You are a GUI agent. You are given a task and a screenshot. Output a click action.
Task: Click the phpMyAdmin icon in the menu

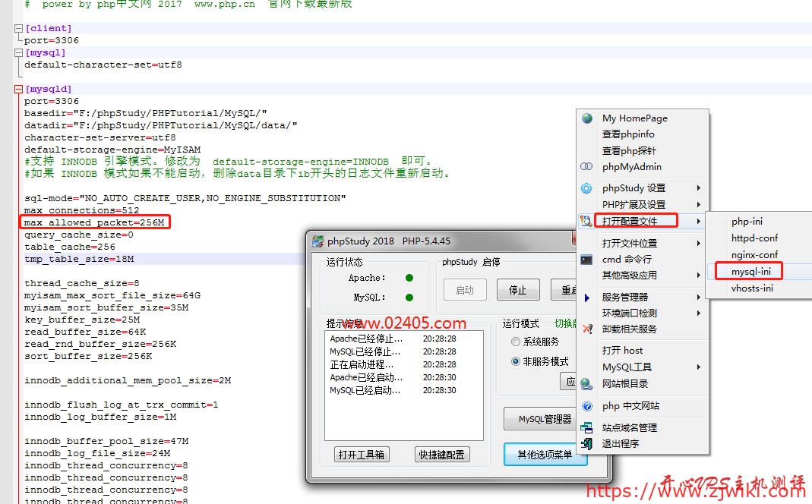pyautogui.click(x=586, y=166)
